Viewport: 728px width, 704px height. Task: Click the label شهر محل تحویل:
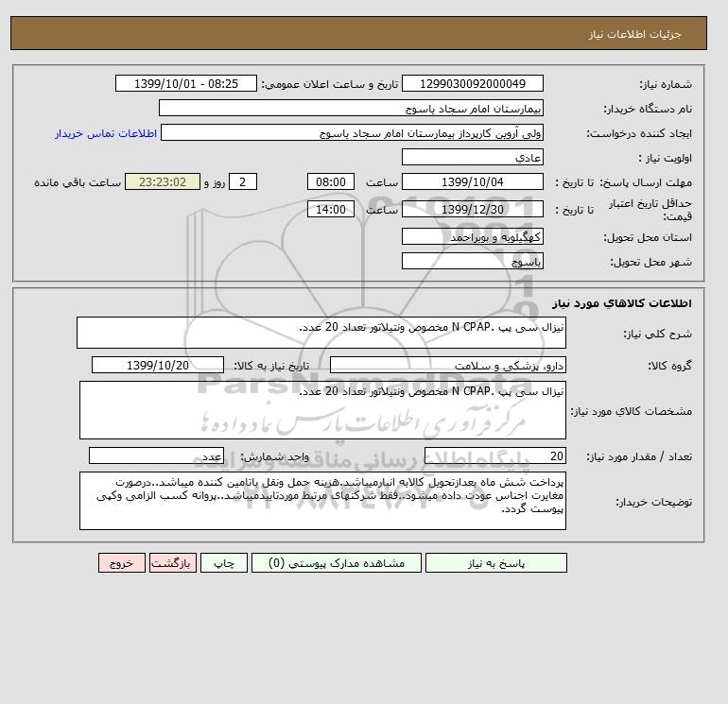(x=650, y=262)
